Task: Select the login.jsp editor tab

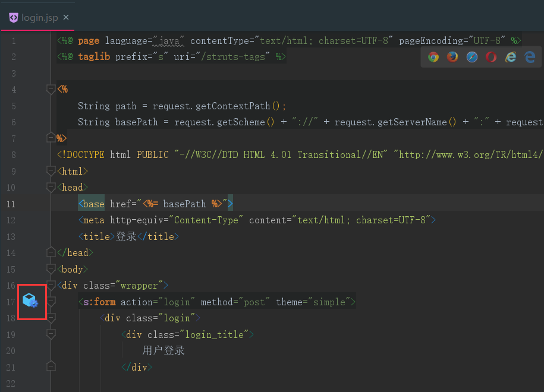Action: [x=38, y=17]
